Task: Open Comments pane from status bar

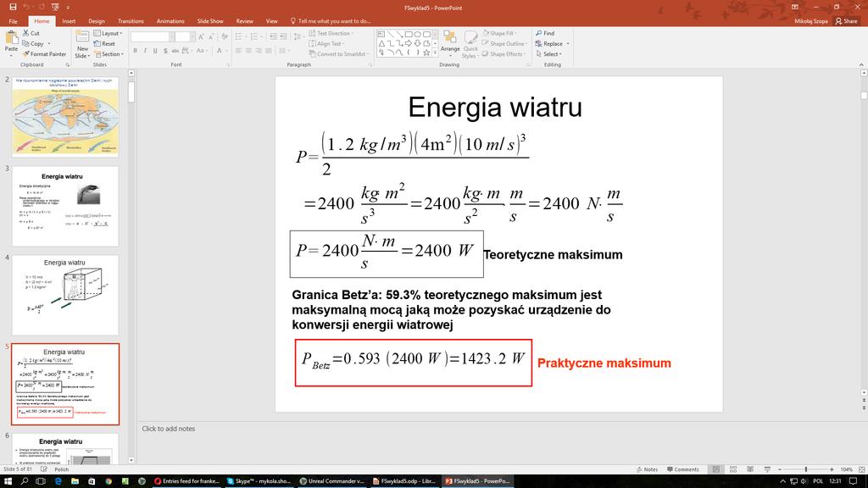Action: [x=682, y=469]
